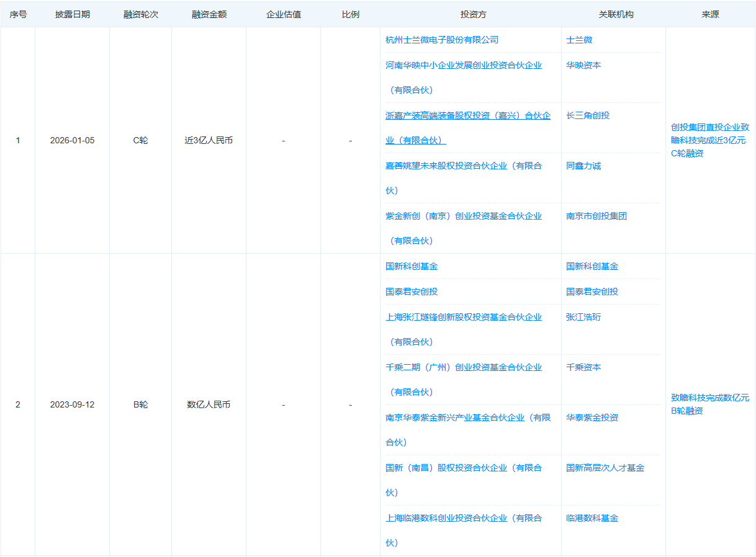The height and width of the screenshot is (557, 756).
Task: Click related institution 张江浩珩
Action: pos(583,317)
